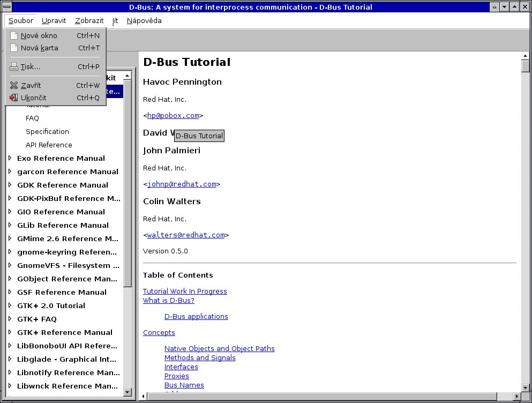This screenshot has width=532, height=403.
Task: Open the walters@redhat.com email link
Action: tap(186, 235)
